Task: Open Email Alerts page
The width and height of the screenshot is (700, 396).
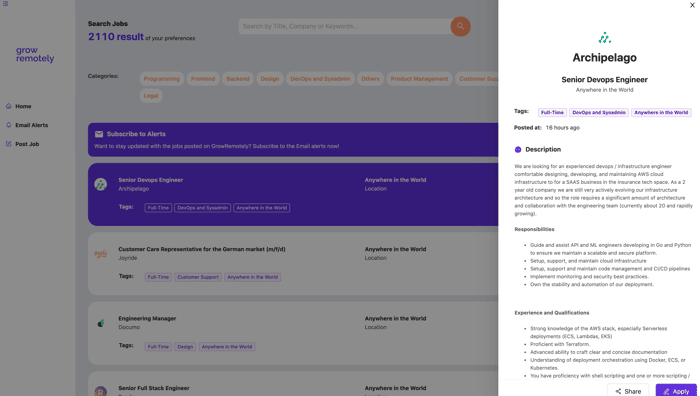Action: coord(32,125)
